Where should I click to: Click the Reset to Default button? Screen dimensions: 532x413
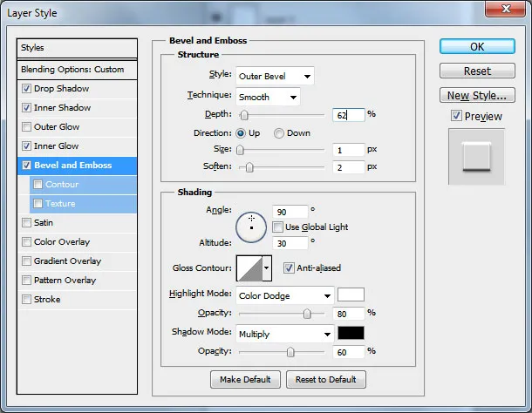pyautogui.click(x=326, y=380)
